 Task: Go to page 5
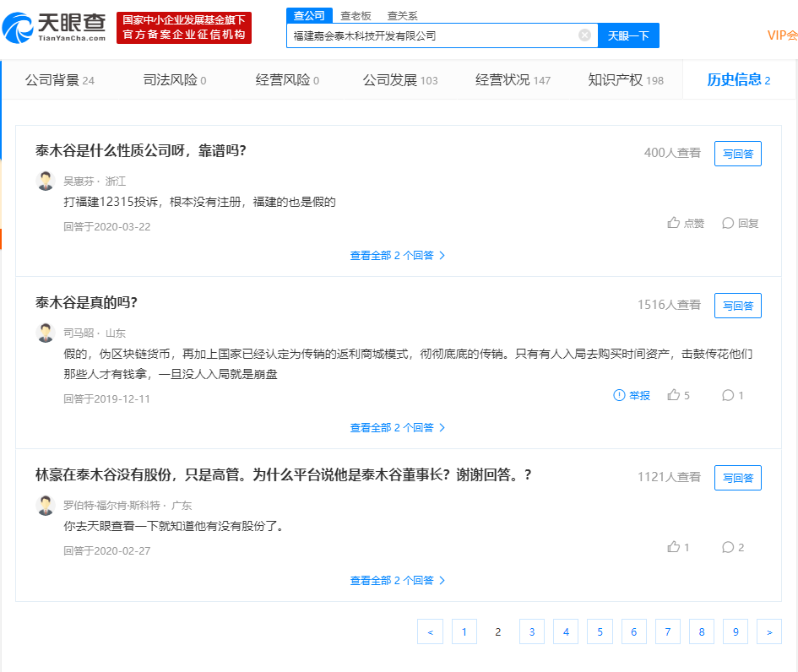(x=600, y=631)
